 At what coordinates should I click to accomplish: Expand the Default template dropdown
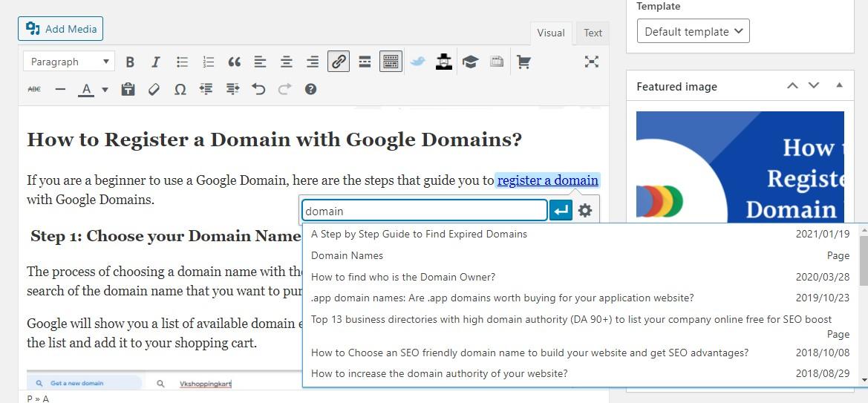click(693, 31)
